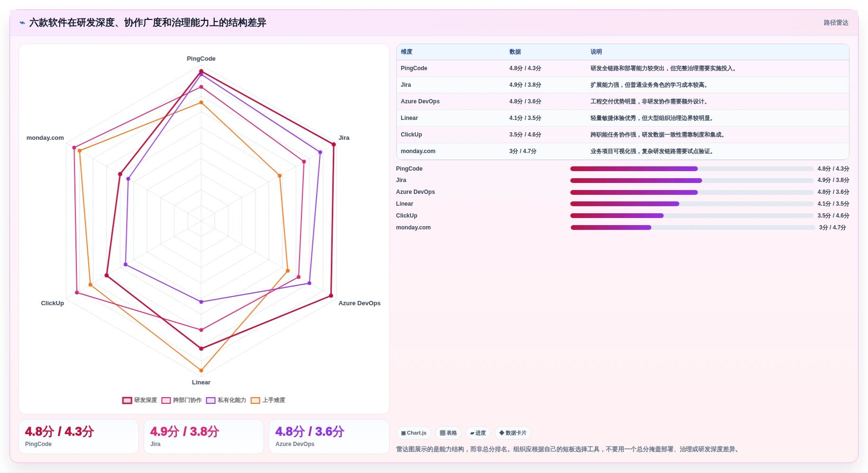Viewport: 868px width, 473px height.
Task: Select the PingCode row in the table
Action: [x=622, y=68]
